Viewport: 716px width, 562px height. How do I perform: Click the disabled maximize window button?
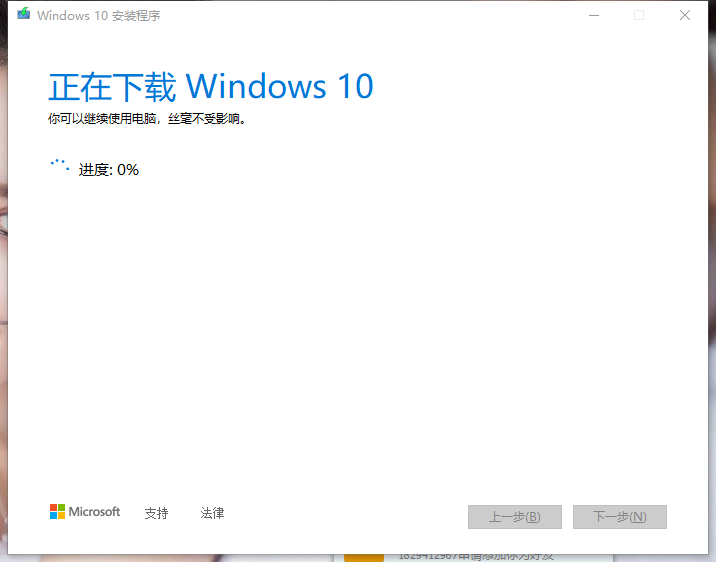tap(639, 16)
